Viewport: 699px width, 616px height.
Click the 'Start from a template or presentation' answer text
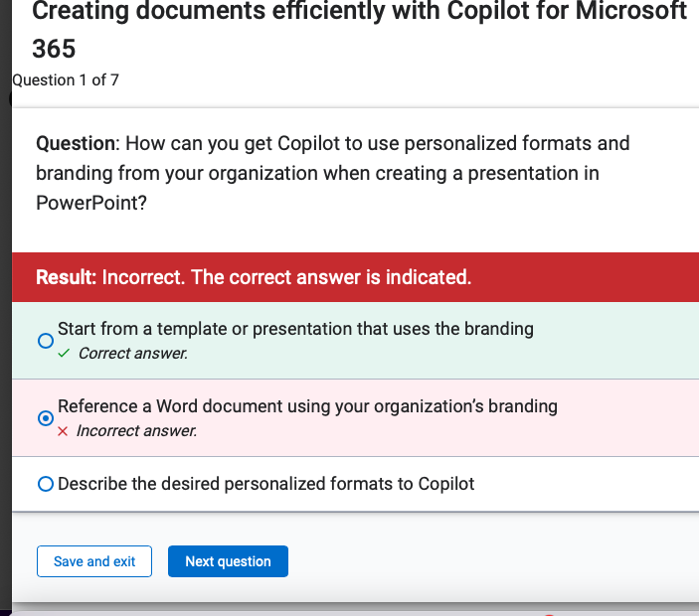[x=295, y=329]
